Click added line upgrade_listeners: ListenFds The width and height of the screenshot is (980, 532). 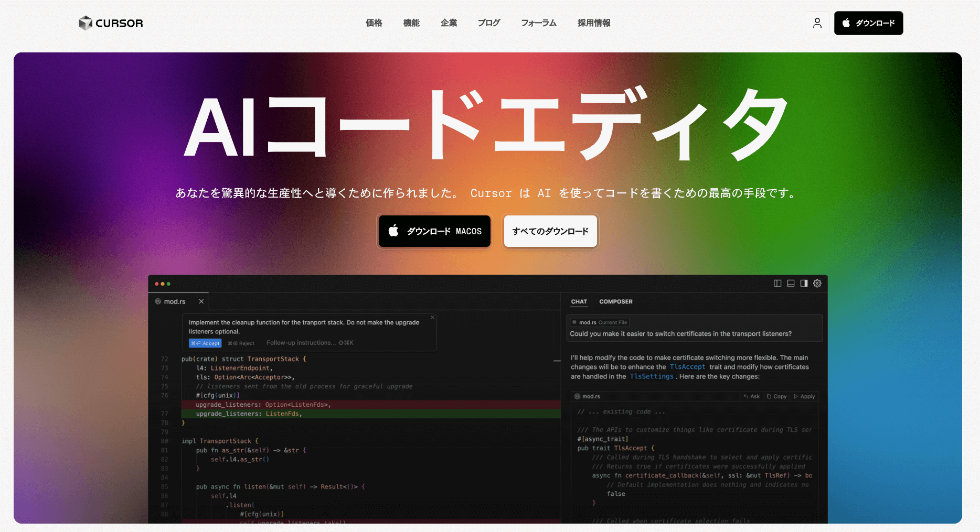click(371, 414)
